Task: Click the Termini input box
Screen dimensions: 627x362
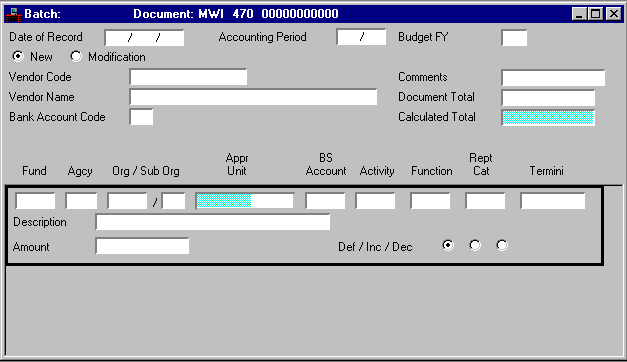Action: coord(553,201)
